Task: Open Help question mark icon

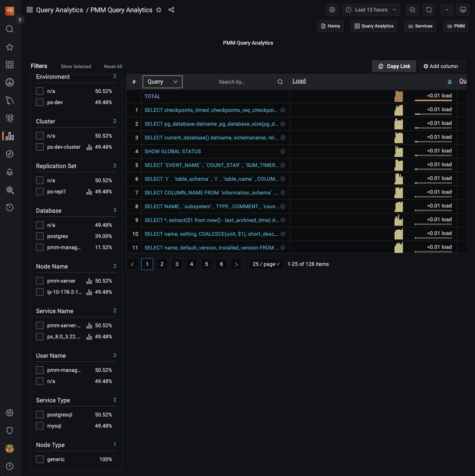Action: point(10,466)
